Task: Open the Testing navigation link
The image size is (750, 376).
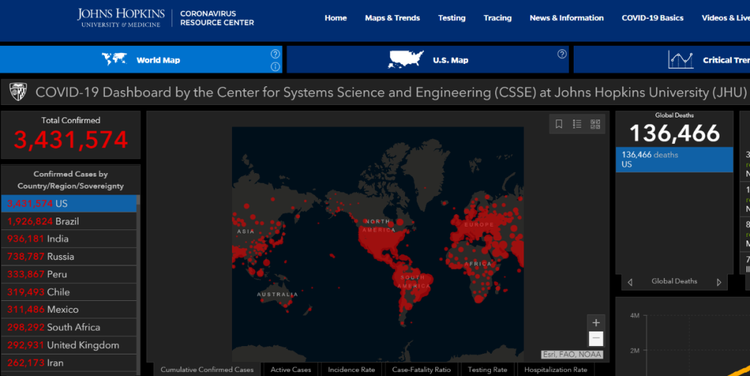Action: (452, 18)
